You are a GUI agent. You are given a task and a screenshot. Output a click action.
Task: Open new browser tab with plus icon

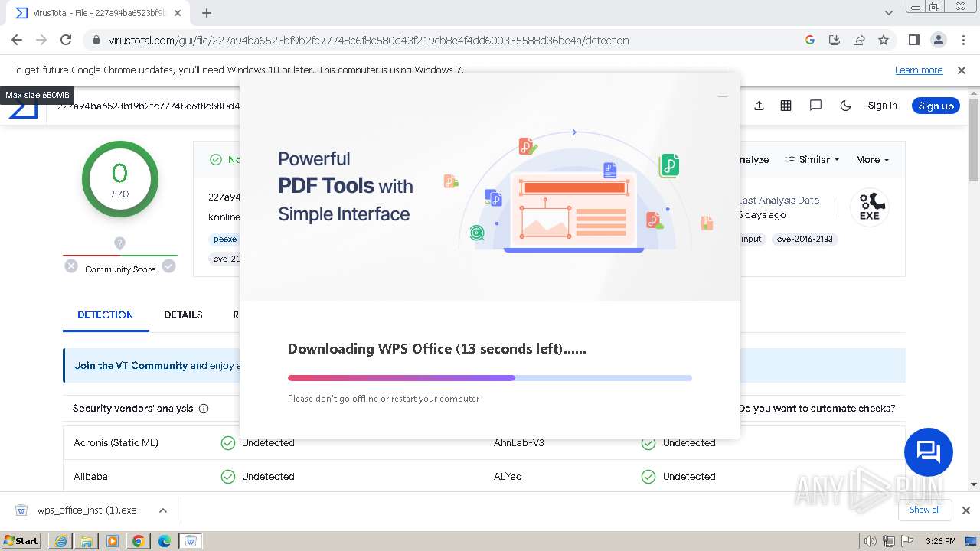[x=207, y=13]
